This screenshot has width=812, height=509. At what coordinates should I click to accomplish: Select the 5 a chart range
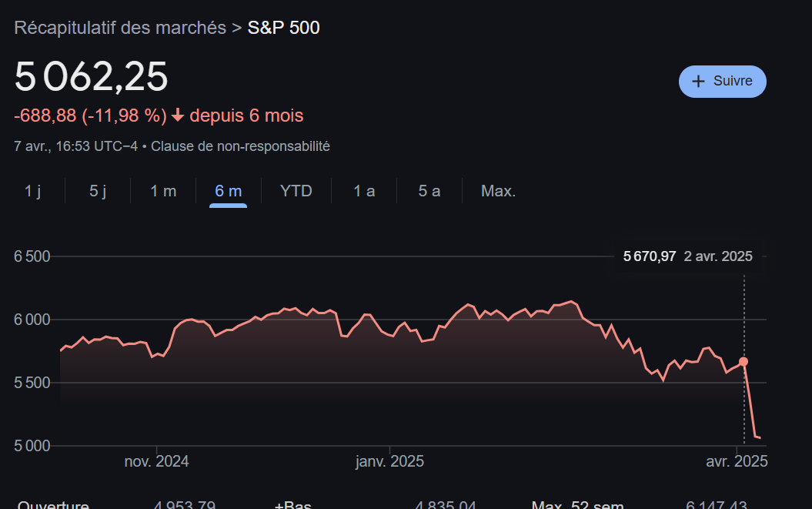tap(429, 191)
